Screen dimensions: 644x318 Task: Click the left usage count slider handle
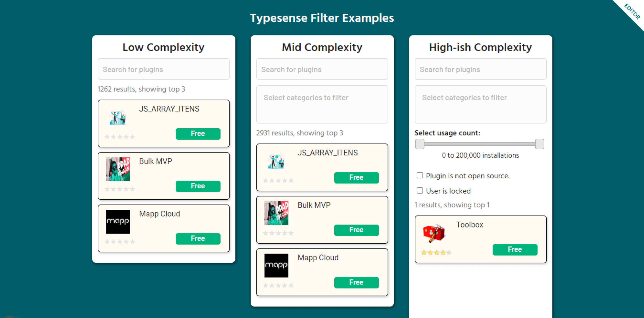click(x=420, y=144)
